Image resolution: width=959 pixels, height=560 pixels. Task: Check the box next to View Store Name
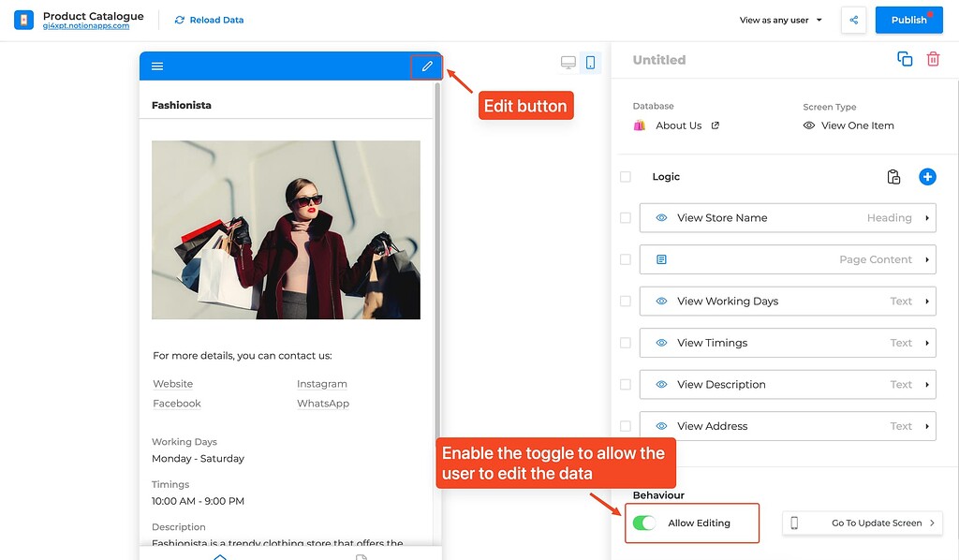pos(625,217)
